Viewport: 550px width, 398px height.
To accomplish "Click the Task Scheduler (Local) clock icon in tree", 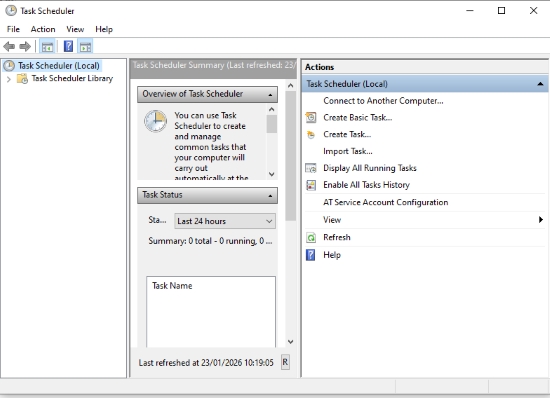I will (9, 66).
